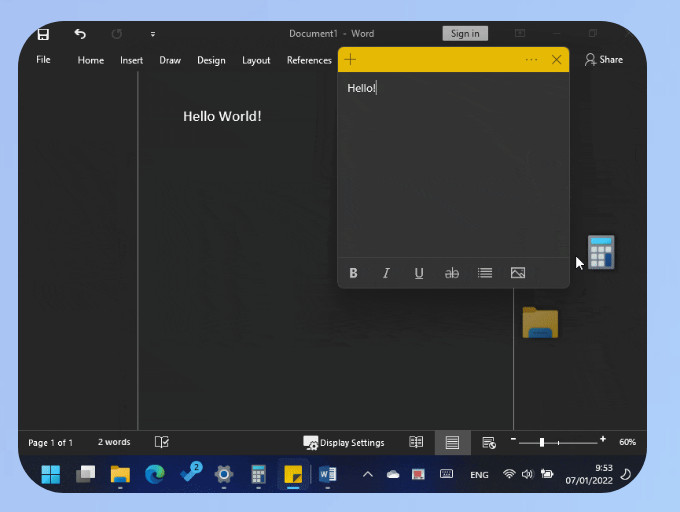Toggle Underline in the sticky note
The image size is (680, 512).
pyautogui.click(x=418, y=273)
